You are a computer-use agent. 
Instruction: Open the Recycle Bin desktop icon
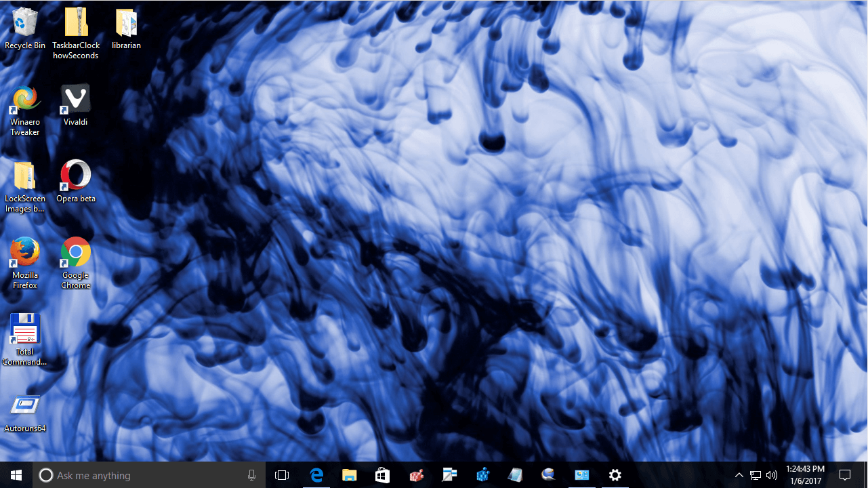(x=25, y=28)
